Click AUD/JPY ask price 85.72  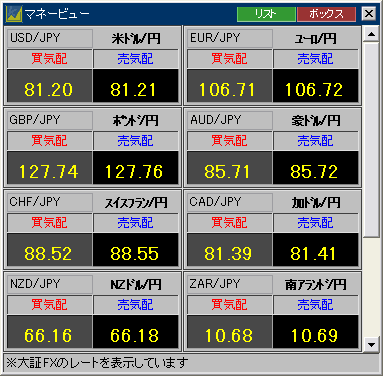click(x=315, y=168)
